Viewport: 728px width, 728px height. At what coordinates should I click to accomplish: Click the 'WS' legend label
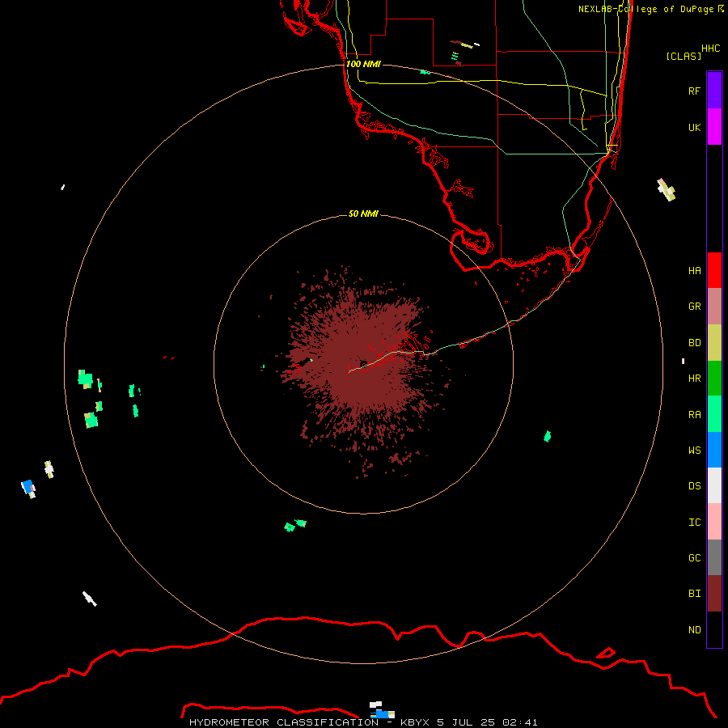coord(695,450)
